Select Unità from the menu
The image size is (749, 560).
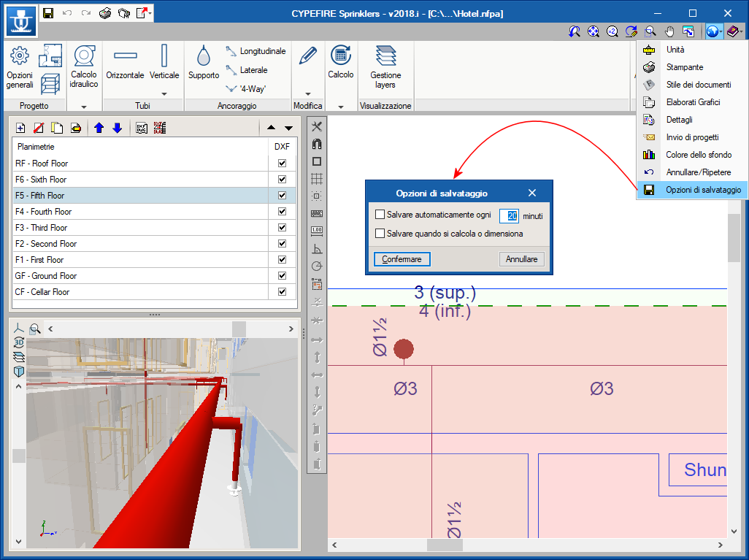(691, 50)
